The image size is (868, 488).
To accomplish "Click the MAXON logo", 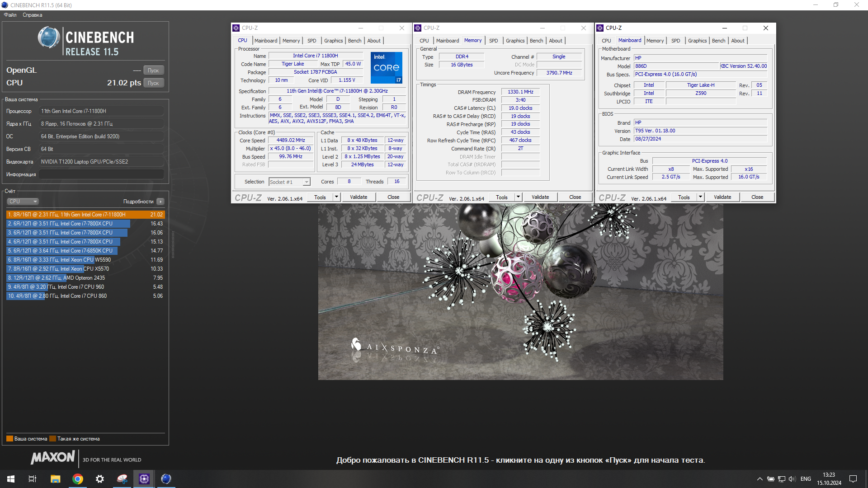I will [52, 457].
